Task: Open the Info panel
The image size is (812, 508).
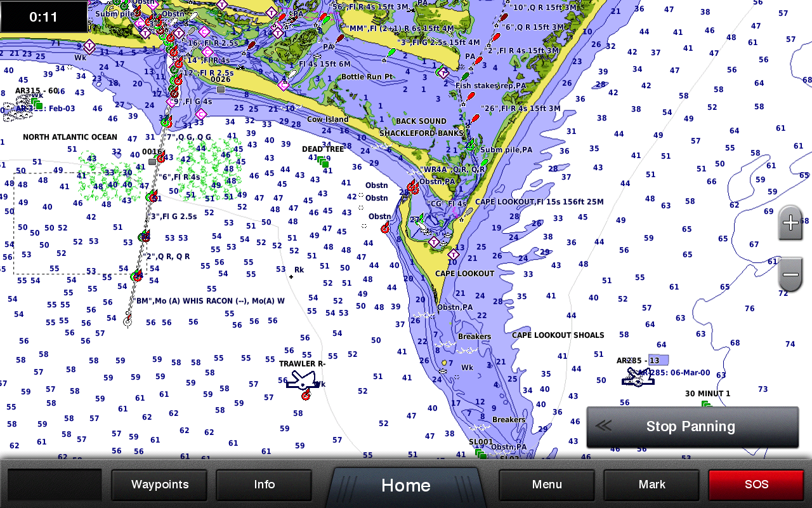Action: pos(263,485)
